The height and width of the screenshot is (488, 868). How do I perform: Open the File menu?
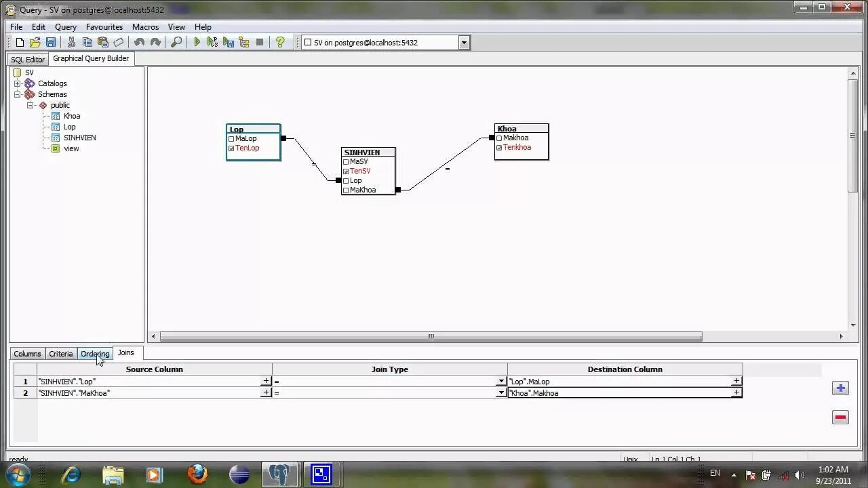(16, 27)
